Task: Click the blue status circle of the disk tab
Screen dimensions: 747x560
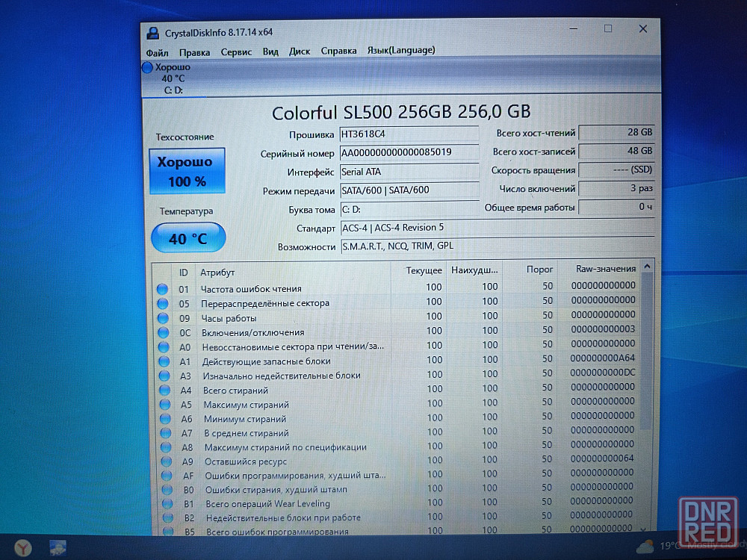Action: point(147,68)
